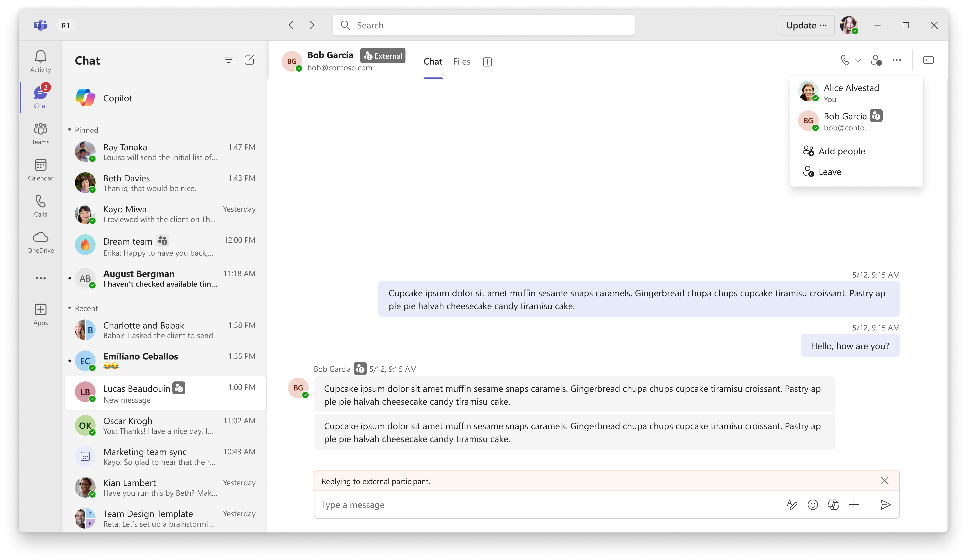
Task: Select Leave from the participants menu
Action: click(829, 172)
